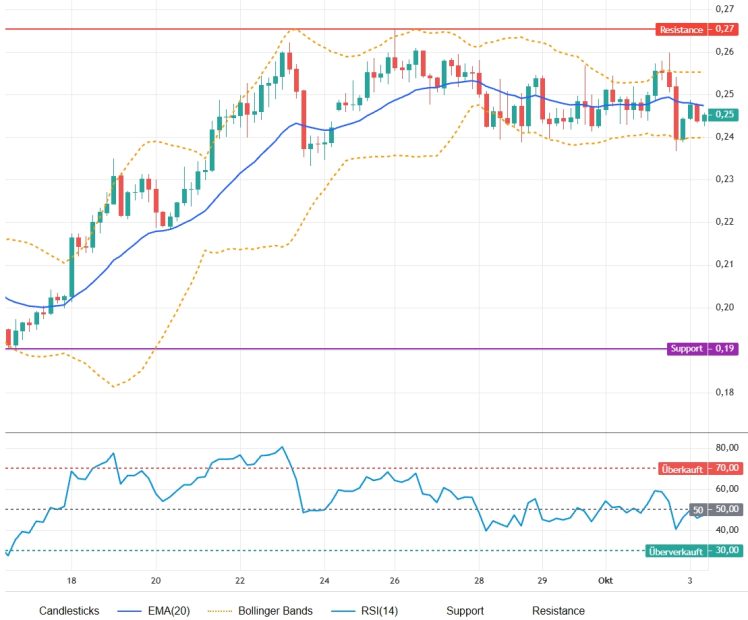Click the date label 24 on time axis

[x=324, y=580]
